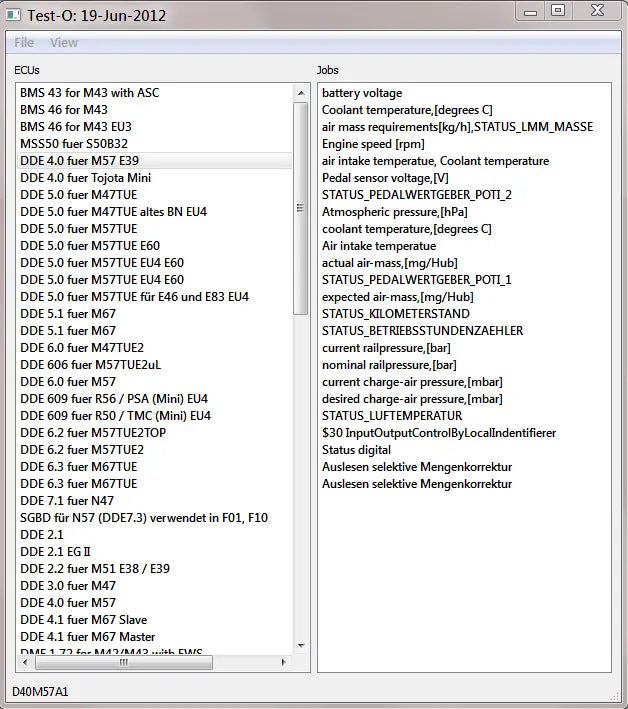Maximize the Test-O window
The width and height of the screenshot is (628, 709).
557,11
